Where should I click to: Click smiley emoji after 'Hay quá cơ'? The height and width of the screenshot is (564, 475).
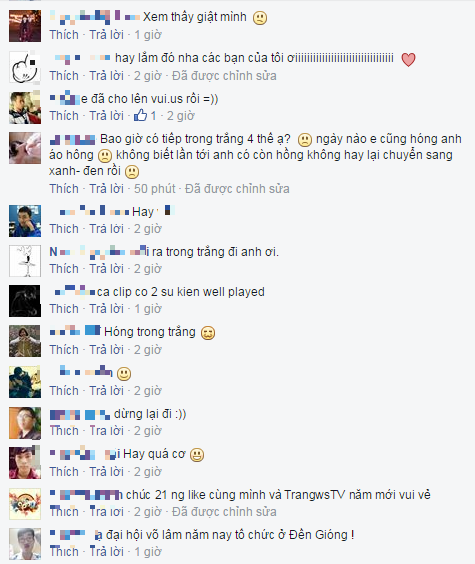[x=197, y=455]
